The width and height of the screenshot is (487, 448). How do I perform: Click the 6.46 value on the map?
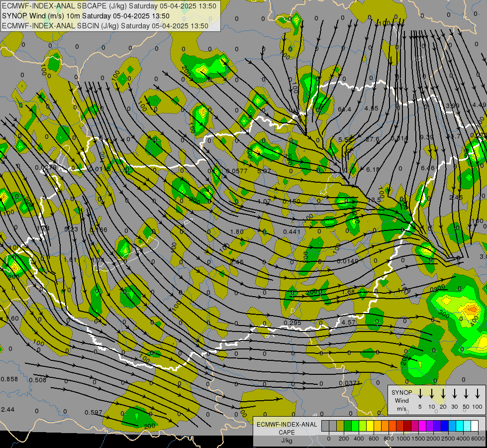[x=428, y=168]
